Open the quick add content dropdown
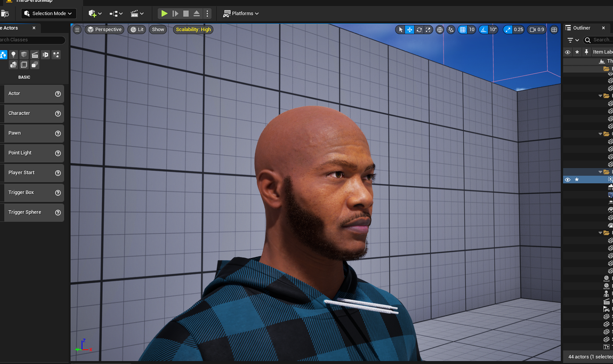Screen dimensions: 613x364 click(95, 14)
